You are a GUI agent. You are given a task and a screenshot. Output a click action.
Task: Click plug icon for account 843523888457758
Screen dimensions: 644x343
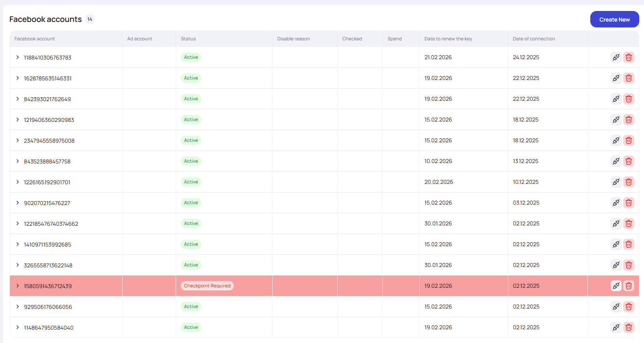(x=616, y=161)
